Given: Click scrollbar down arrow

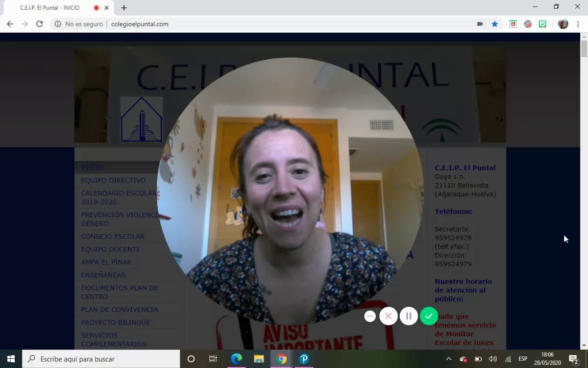Looking at the screenshot, I should (584, 346).
